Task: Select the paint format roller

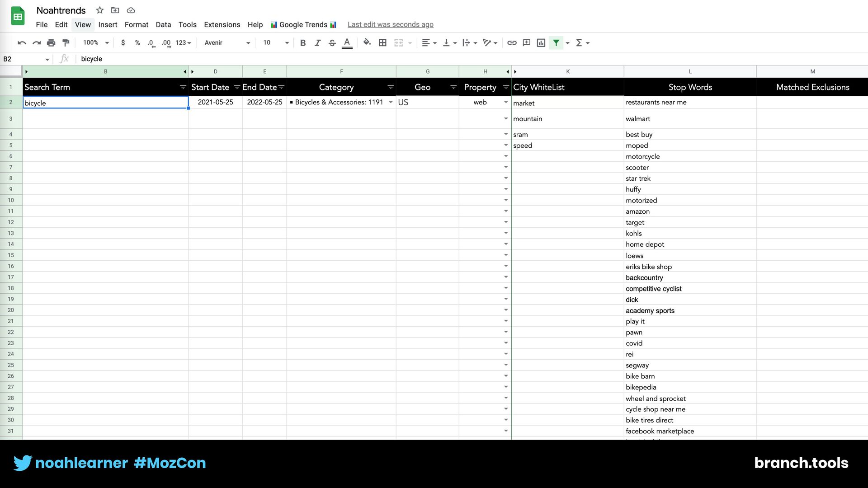Action: point(66,43)
